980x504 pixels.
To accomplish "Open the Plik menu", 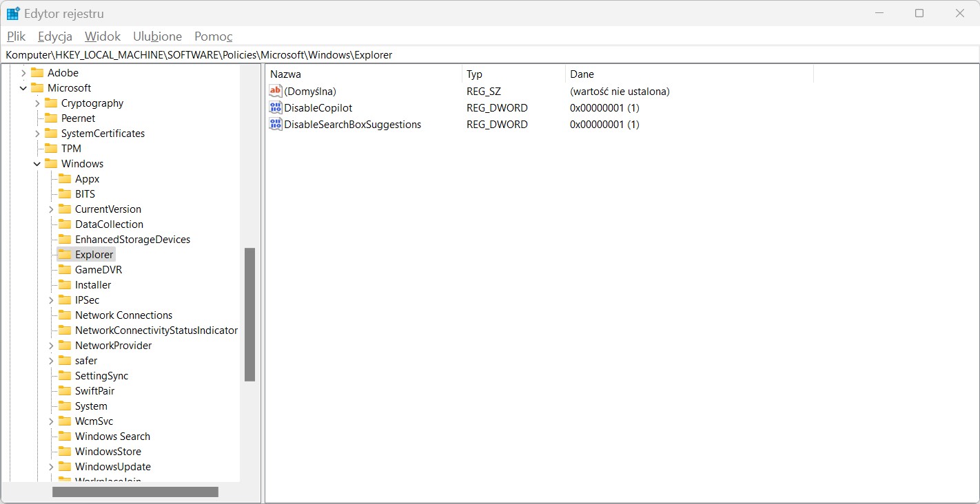I will [x=16, y=36].
